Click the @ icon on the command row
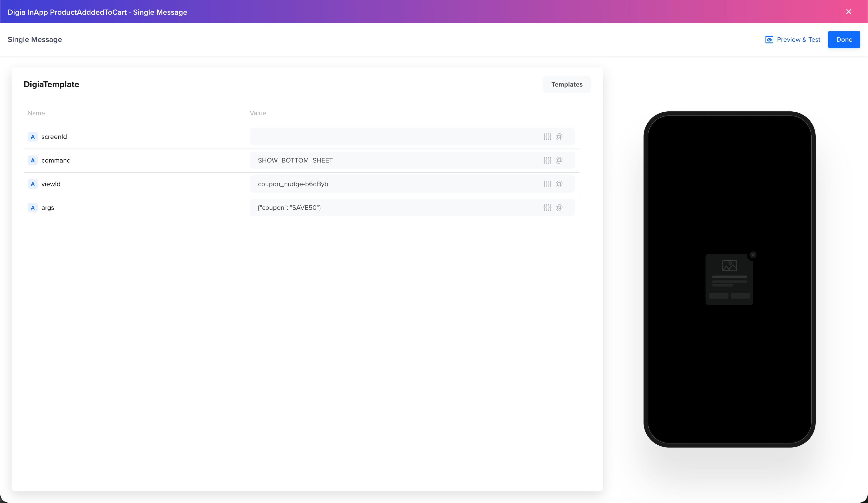 point(559,160)
